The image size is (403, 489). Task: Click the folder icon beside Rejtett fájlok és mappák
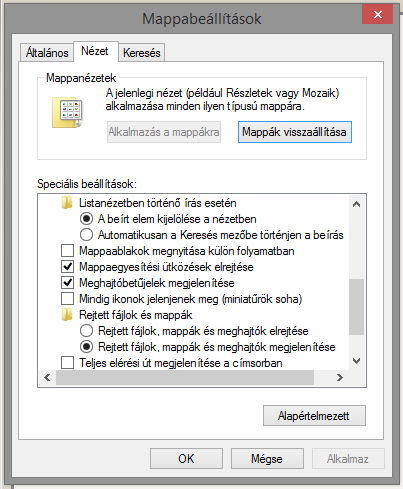(67, 315)
